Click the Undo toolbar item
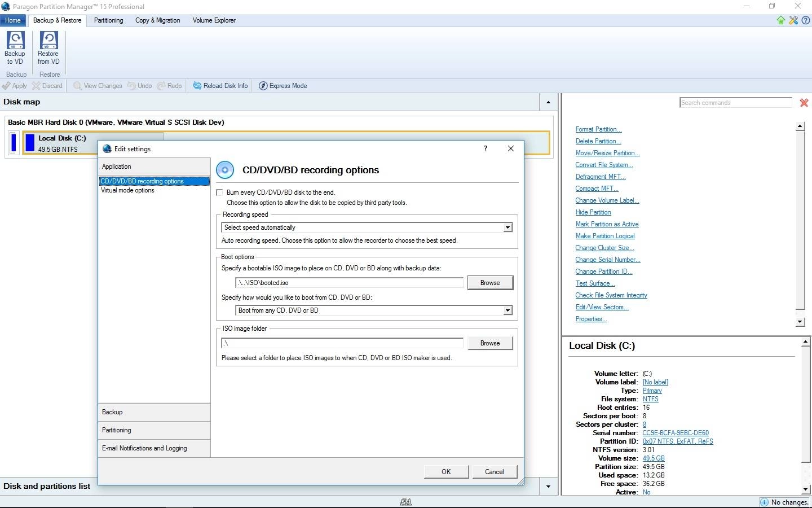The image size is (812, 508). tap(139, 86)
